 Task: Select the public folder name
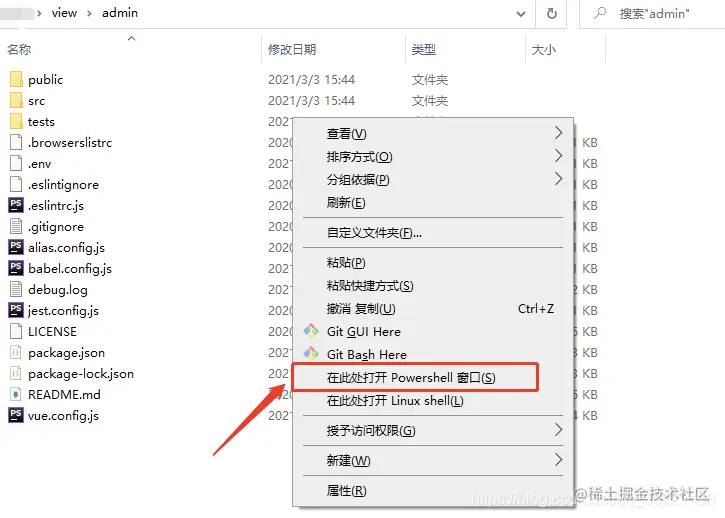[45, 80]
